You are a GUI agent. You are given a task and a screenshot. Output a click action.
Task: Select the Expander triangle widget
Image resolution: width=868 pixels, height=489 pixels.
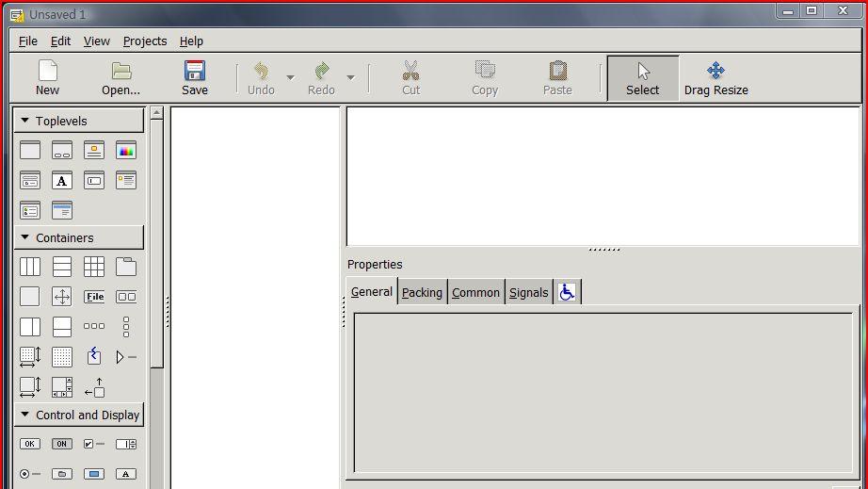pos(126,357)
